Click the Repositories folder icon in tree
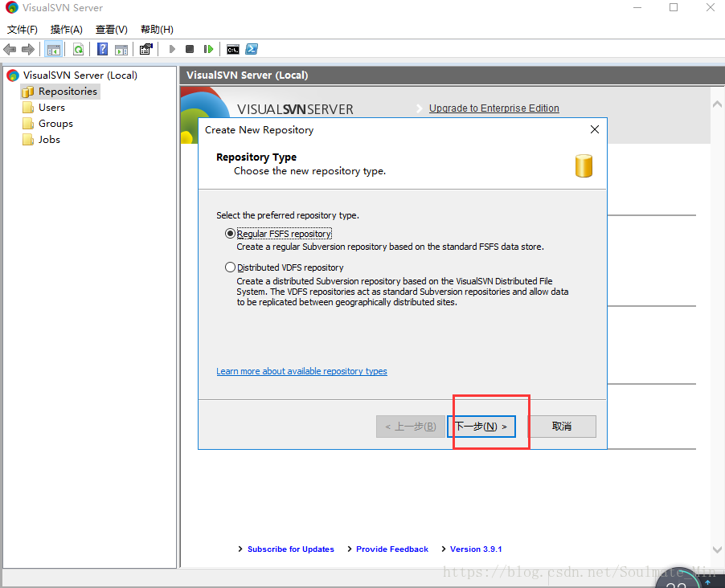725x588 pixels. click(28, 92)
